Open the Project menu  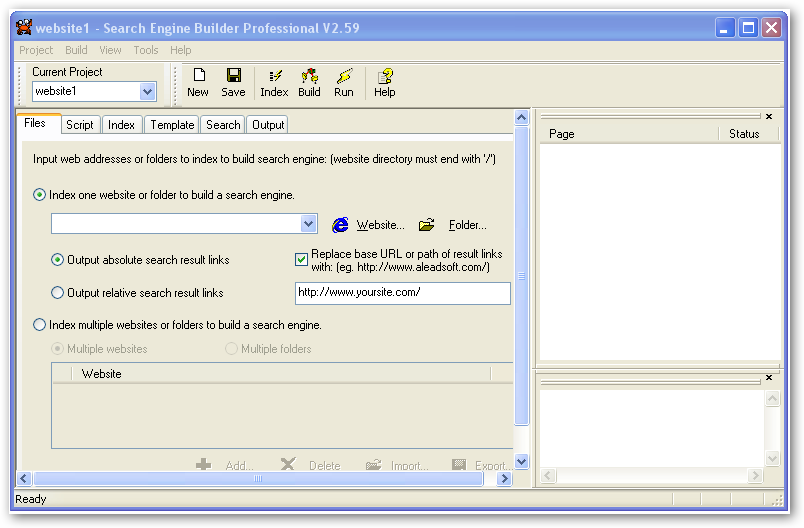point(36,50)
